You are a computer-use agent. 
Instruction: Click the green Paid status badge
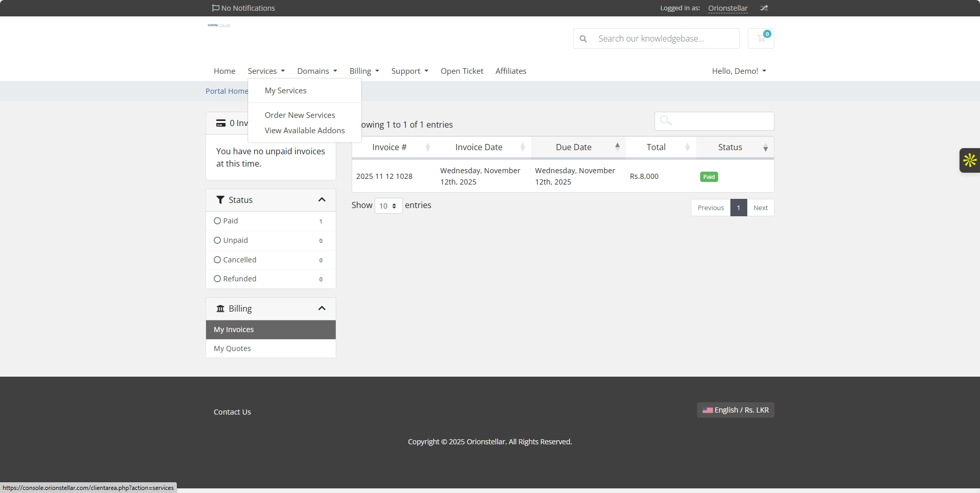709,177
